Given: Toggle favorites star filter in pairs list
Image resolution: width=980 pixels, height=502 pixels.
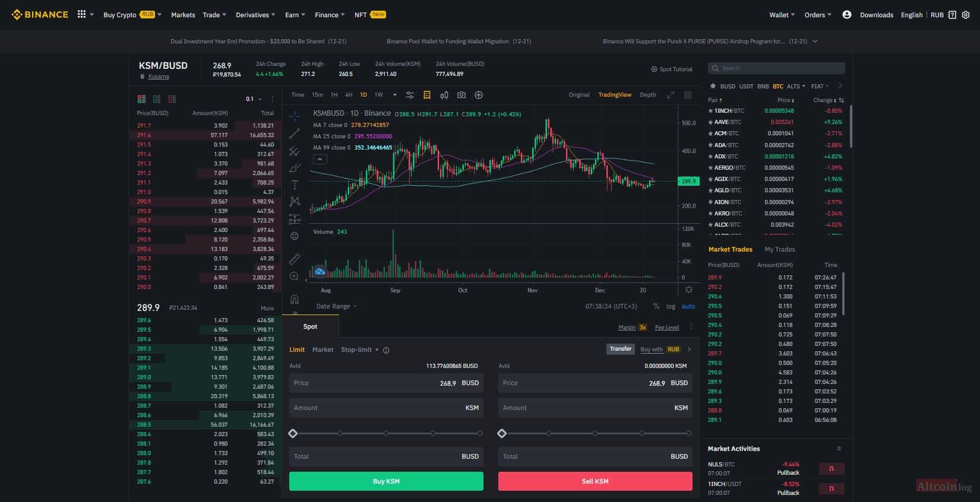Looking at the screenshot, I should pos(713,86).
